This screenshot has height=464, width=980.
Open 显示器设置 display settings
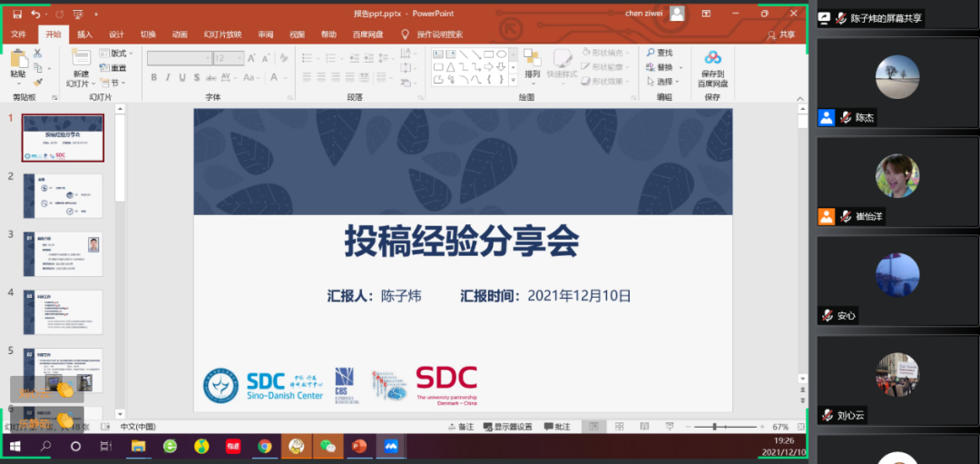[507, 427]
